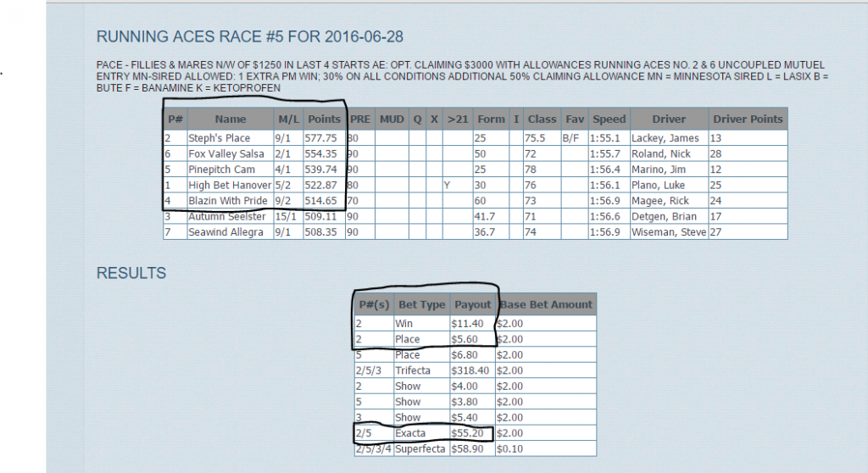Click points value 509.11

click(320, 216)
